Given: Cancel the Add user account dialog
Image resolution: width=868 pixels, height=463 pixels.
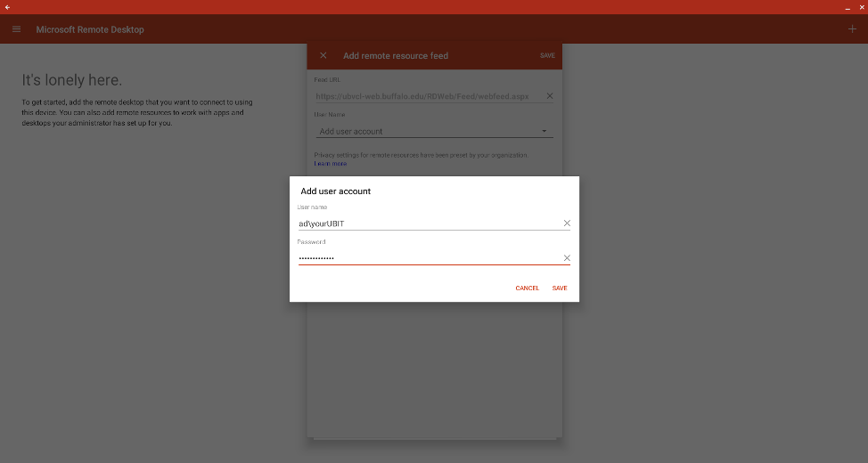Looking at the screenshot, I should (527, 288).
